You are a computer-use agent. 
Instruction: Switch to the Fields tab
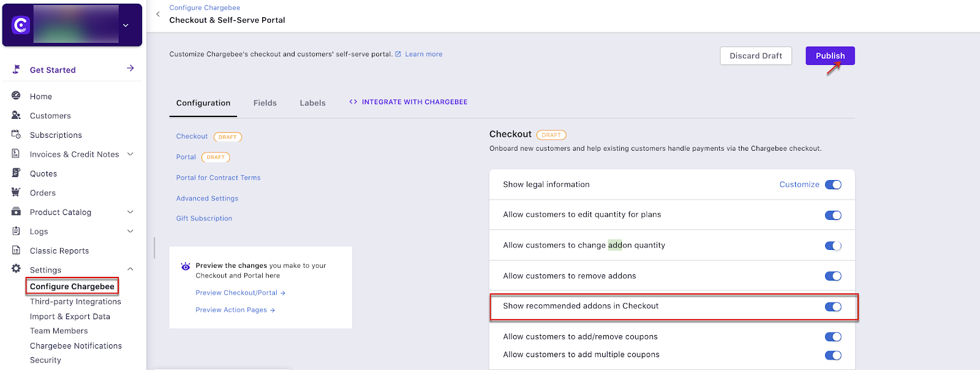click(x=265, y=103)
